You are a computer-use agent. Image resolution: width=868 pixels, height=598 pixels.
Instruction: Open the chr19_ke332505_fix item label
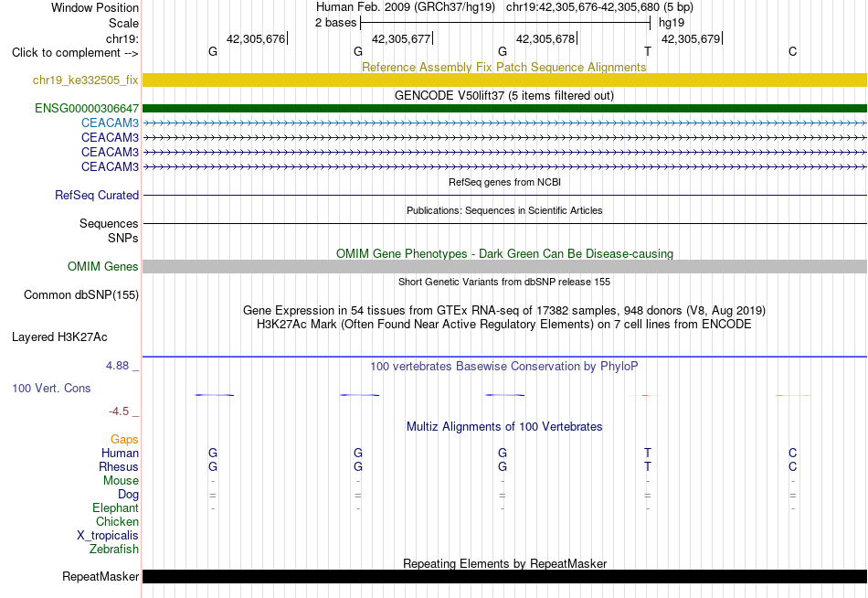click(x=85, y=80)
